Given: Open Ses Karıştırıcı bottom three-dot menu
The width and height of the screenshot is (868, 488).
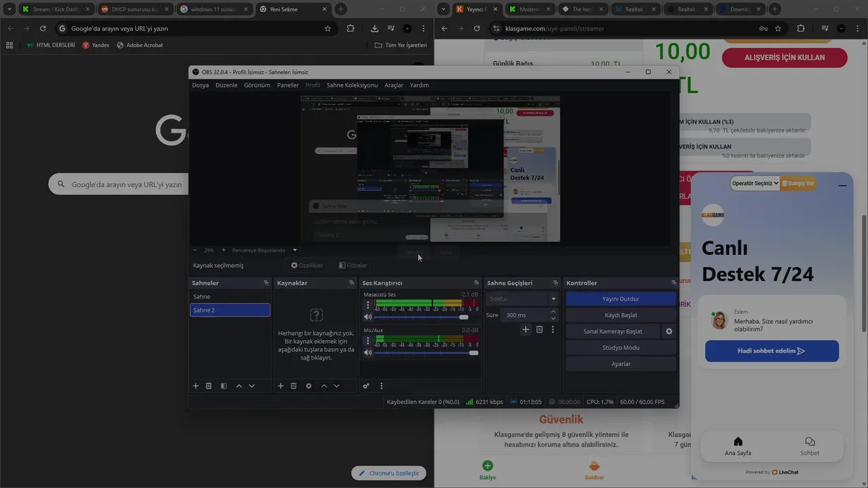Looking at the screenshot, I should (381, 386).
